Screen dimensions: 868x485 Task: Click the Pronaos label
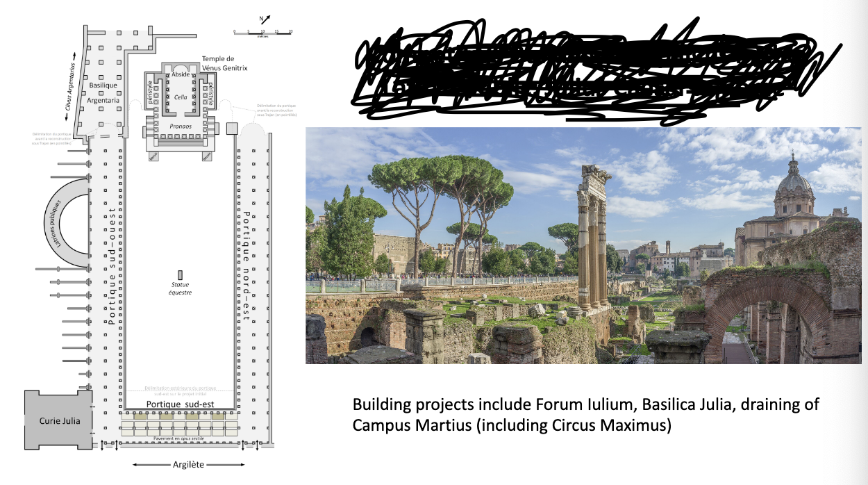coord(181,127)
